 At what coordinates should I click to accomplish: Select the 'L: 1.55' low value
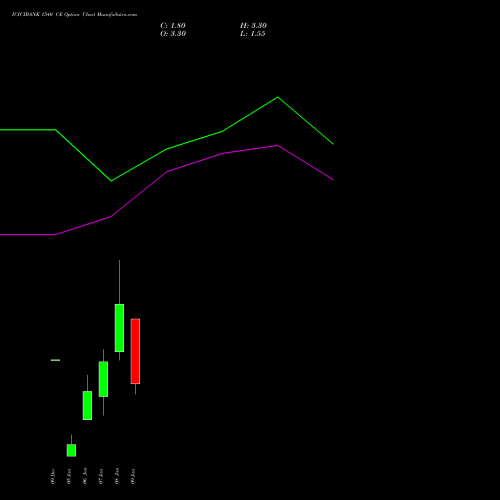pos(253,34)
